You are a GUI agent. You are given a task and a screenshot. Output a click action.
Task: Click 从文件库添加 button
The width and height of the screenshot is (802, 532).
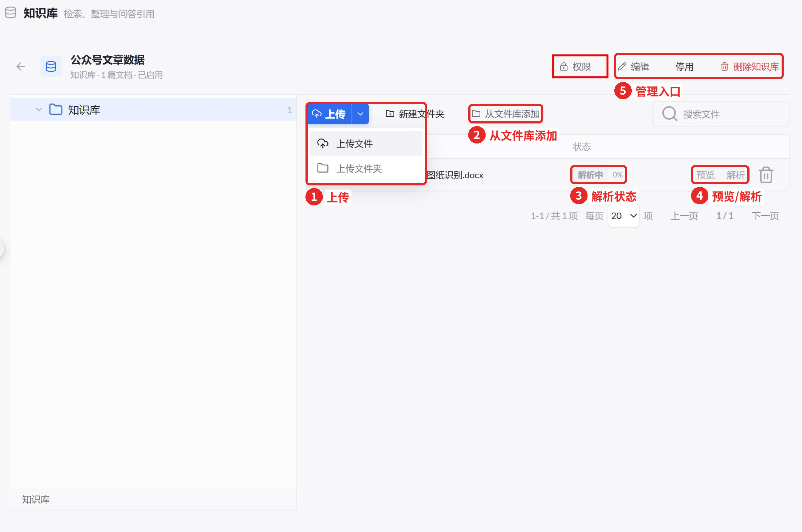coord(506,114)
